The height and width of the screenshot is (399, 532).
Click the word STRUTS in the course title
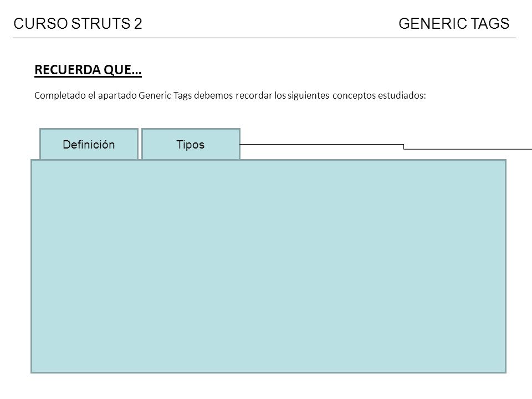(x=101, y=24)
